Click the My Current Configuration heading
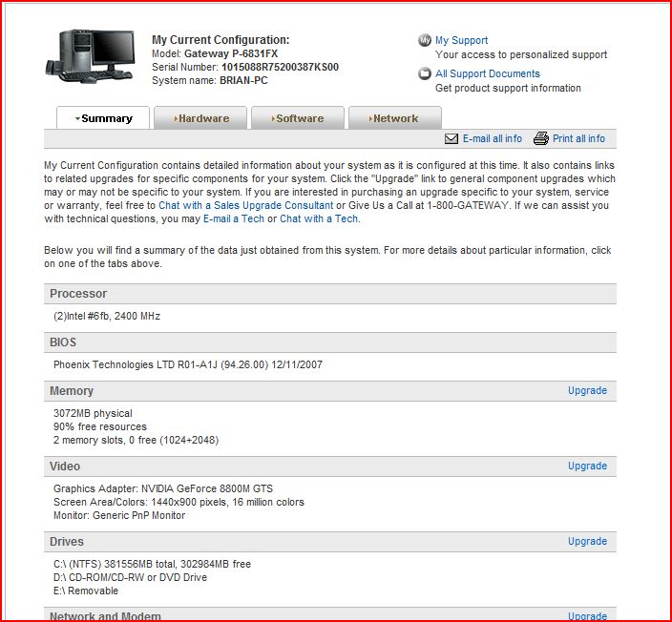 coord(220,40)
